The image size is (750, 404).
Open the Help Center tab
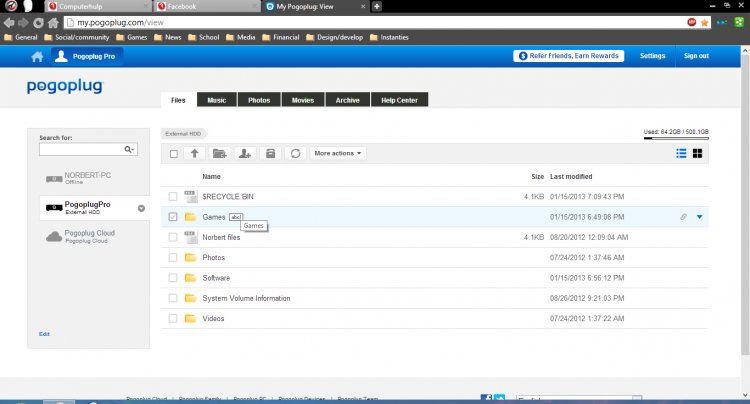pyautogui.click(x=399, y=100)
